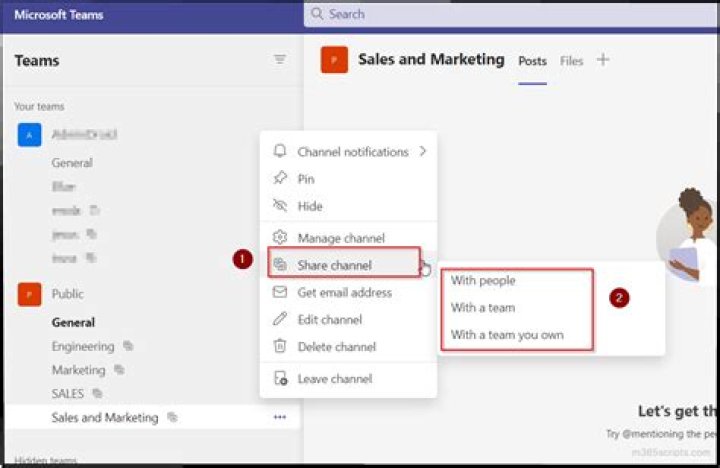Click the Teams panel heading
720x468 pixels.
coord(37,60)
